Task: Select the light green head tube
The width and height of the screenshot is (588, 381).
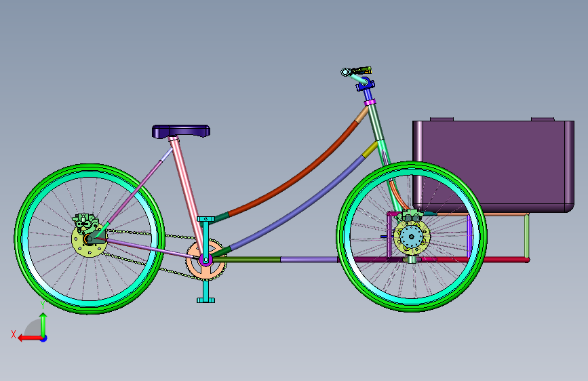Action: pos(377,122)
